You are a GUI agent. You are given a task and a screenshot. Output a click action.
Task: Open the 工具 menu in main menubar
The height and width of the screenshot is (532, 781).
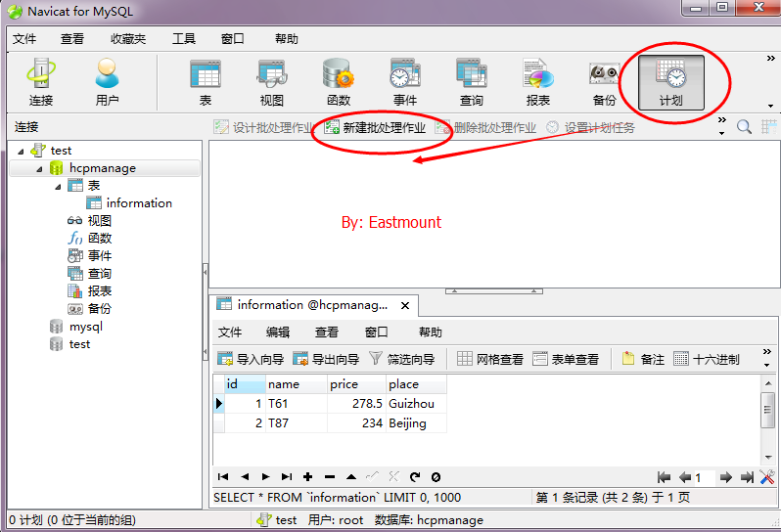[184, 39]
